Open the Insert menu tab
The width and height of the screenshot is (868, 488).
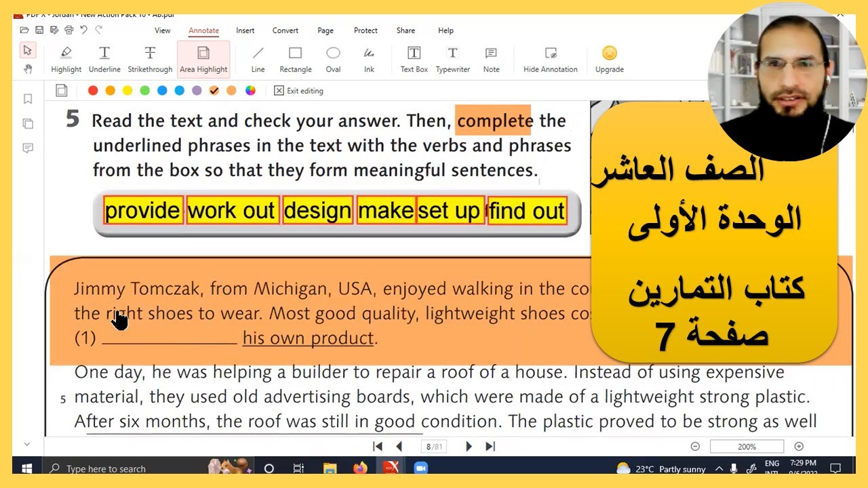coord(245,30)
